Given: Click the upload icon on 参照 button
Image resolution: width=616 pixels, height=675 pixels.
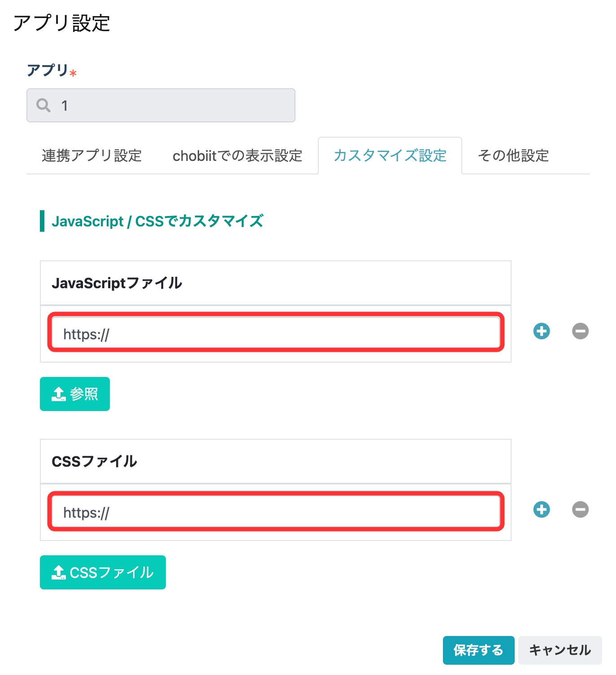Looking at the screenshot, I should click(x=59, y=394).
